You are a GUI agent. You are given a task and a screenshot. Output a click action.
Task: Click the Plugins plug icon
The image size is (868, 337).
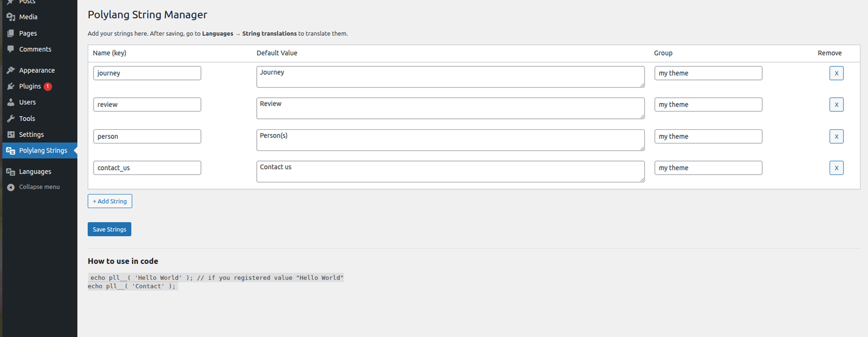pos(11,86)
